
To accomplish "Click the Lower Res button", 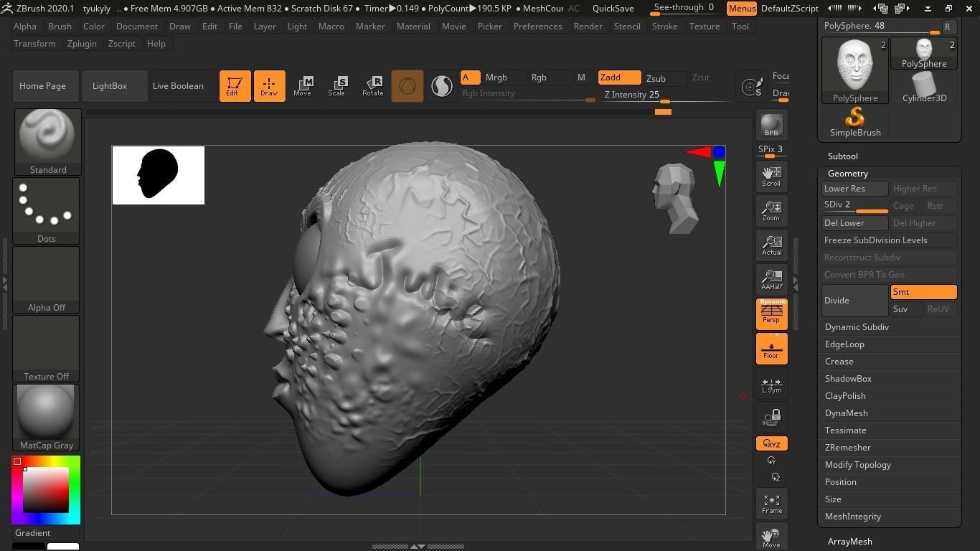I will tap(854, 189).
